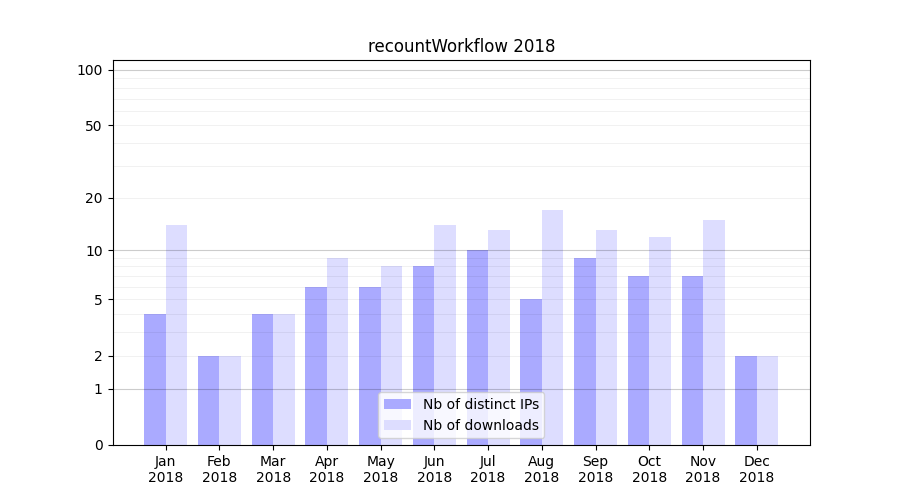Screen dimensions: 900x500
Task: Select the 'Nb of distinct IPs' legend label
Action: coord(480,404)
